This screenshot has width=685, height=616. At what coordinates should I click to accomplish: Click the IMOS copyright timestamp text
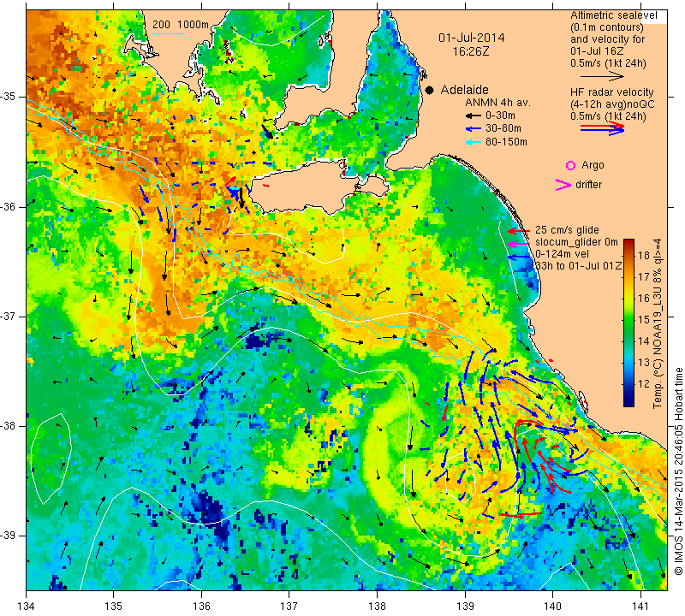coord(678,471)
